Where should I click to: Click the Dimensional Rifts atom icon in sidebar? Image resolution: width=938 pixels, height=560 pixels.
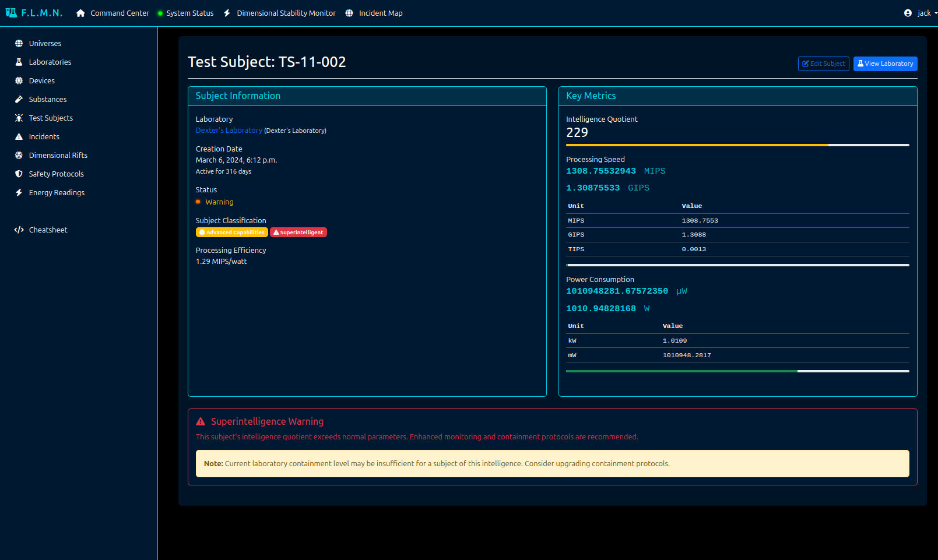19,155
